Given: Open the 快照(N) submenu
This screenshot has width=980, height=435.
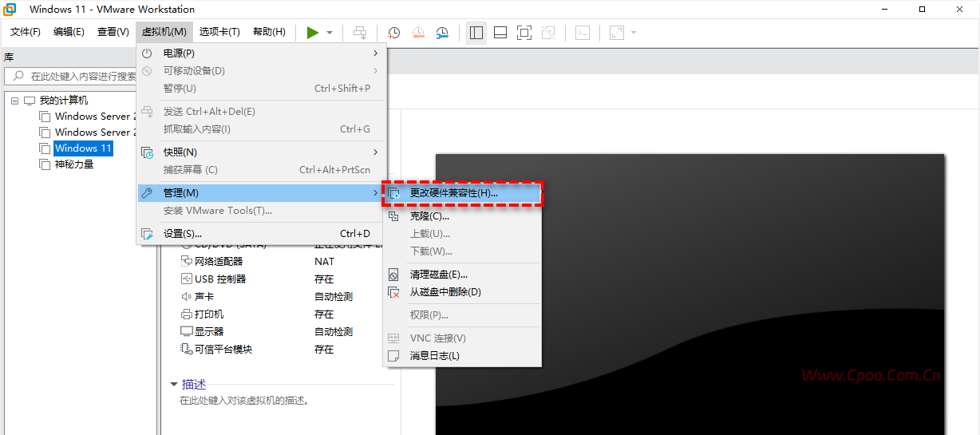Looking at the screenshot, I should 262,152.
